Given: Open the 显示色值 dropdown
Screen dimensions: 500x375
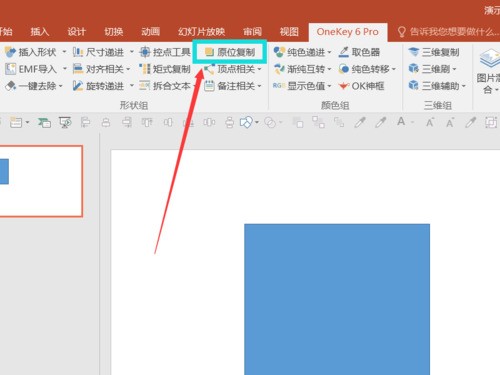Looking at the screenshot, I should (x=329, y=86).
